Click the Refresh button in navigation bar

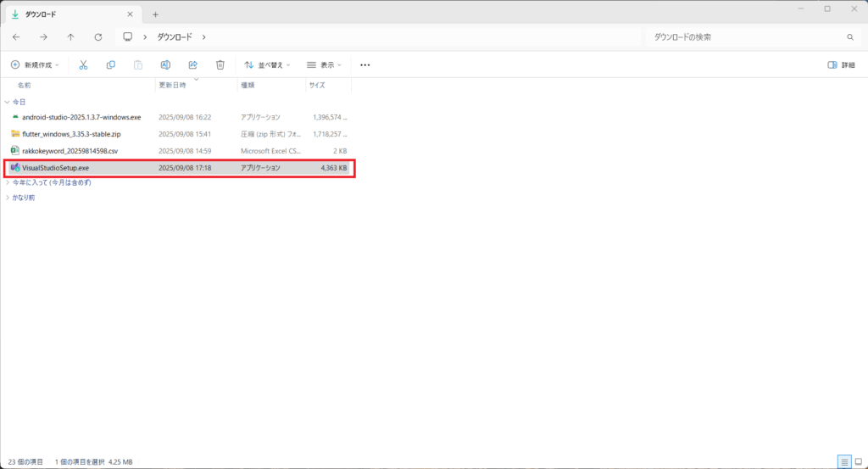tap(98, 37)
